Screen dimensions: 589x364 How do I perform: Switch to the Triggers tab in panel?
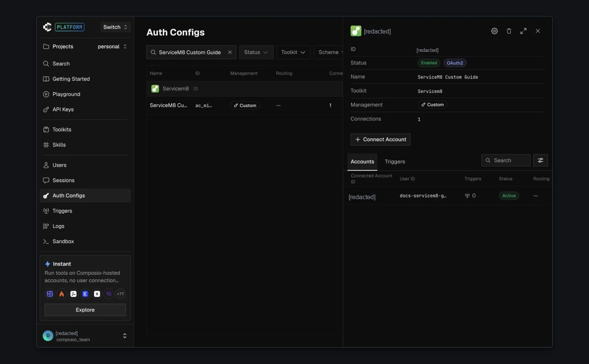tap(395, 162)
